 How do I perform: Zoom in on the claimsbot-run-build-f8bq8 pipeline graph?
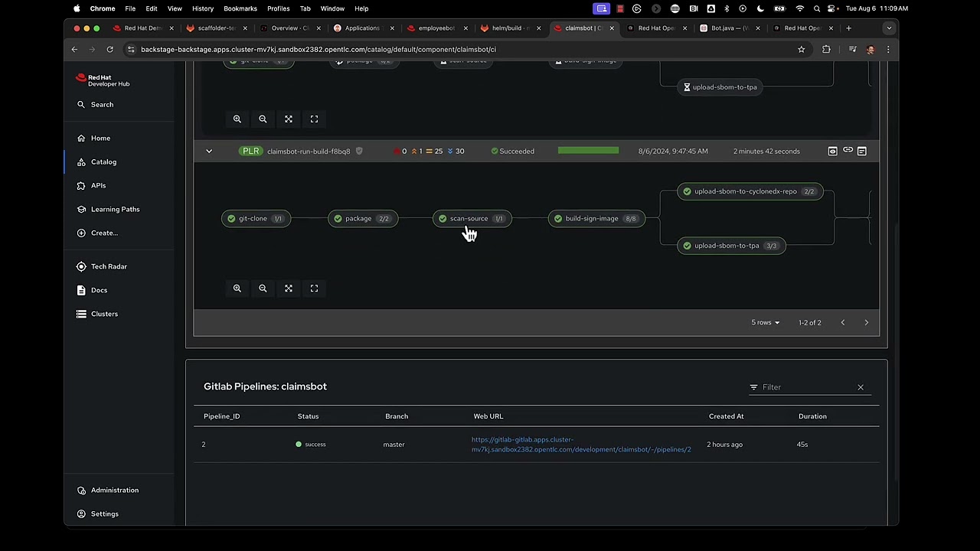point(237,289)
